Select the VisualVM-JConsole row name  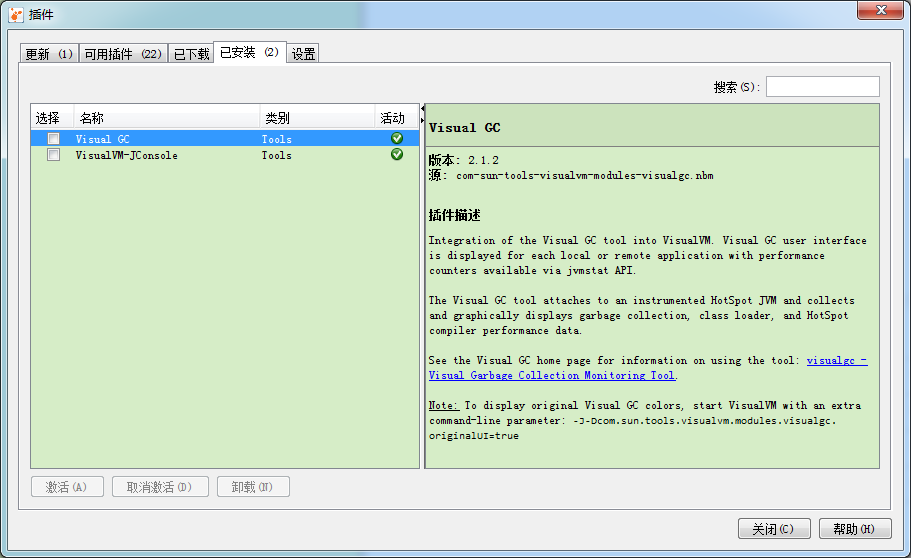[x=127, y=155]
